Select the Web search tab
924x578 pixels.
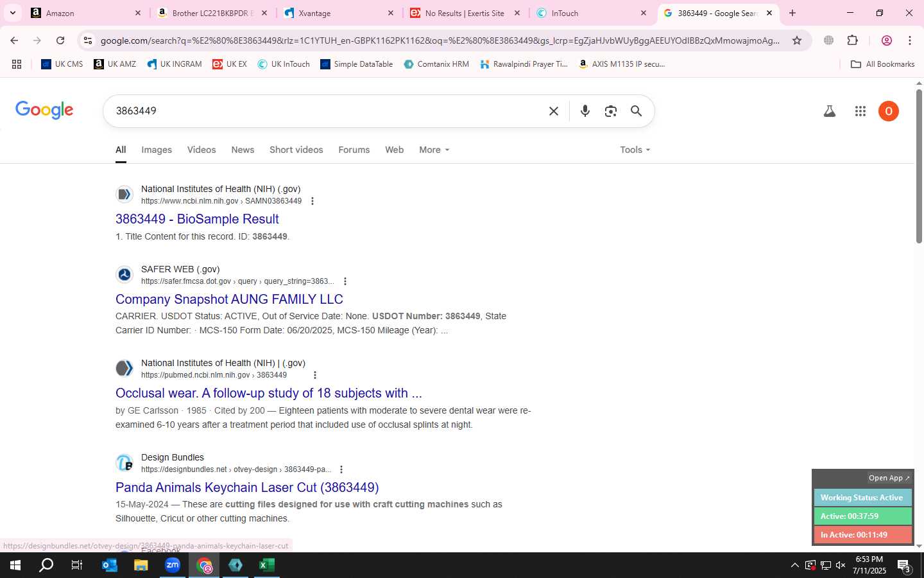pos(394,150)
